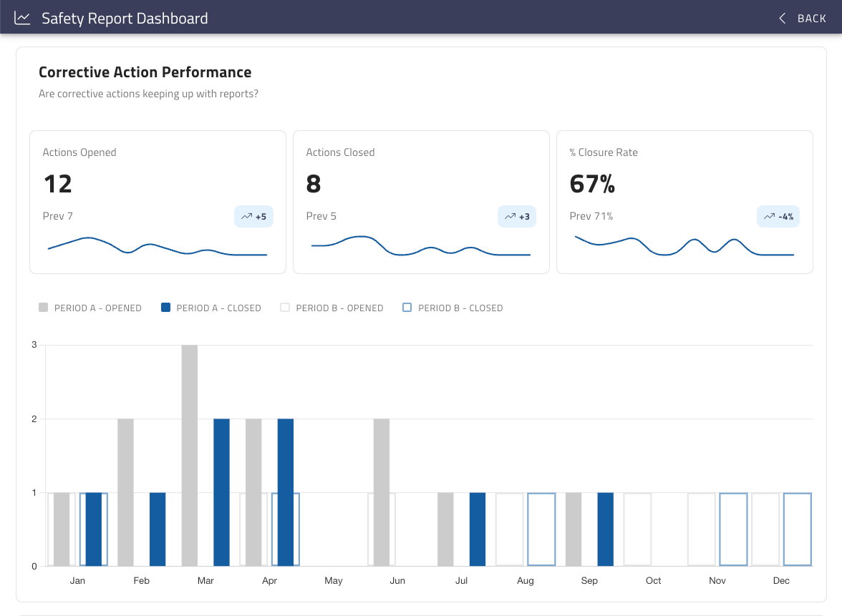This screenshot has width=842, height=616.
Task: Click the July Period A closed blue bar
Action: tap(478, 529)
